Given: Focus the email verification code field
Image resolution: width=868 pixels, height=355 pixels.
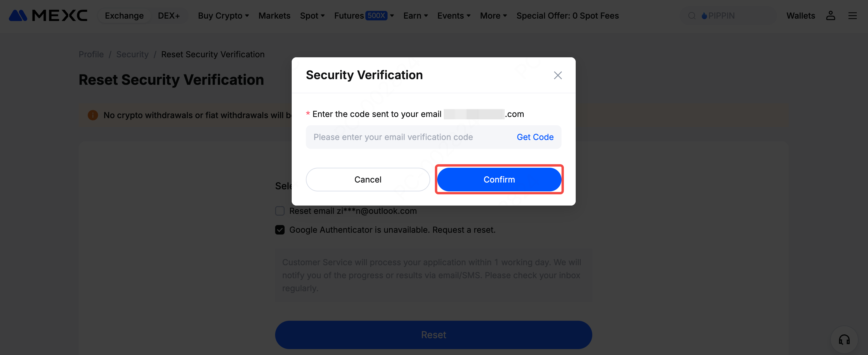Looking at the screenshot, I should 404,137.
